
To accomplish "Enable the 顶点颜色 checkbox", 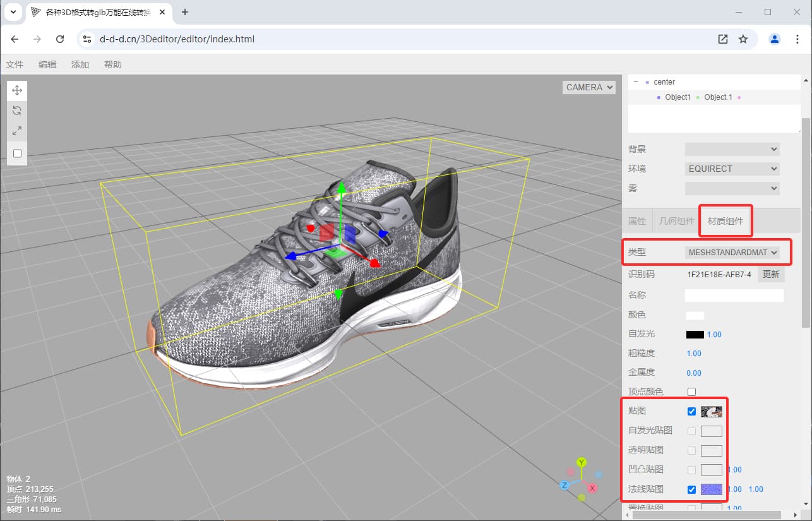I will coord(692,392).
